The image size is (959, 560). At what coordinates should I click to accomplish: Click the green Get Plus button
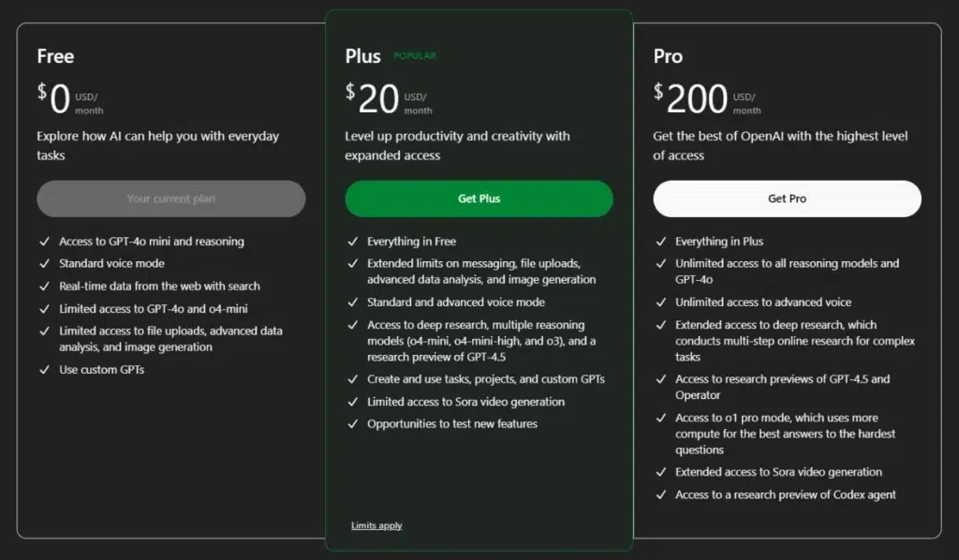pyautogui.click(x=479, y=199)
